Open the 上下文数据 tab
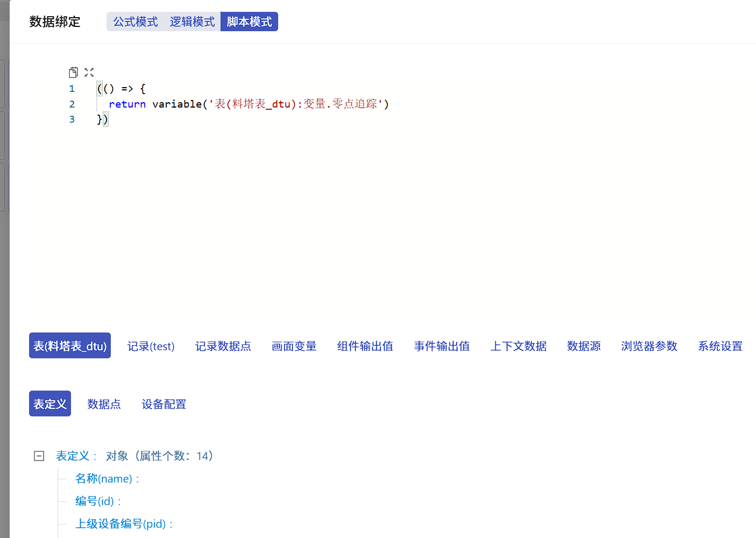The width and height of the screenshot is (756, 538). coord(519,346)
